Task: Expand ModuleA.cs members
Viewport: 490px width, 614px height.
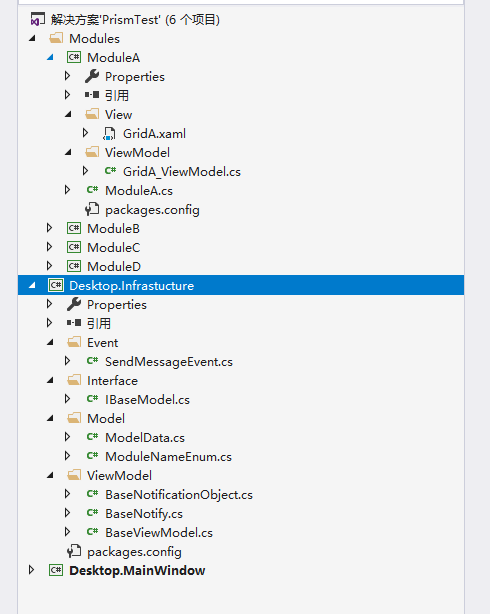Action: coord(67,190)
